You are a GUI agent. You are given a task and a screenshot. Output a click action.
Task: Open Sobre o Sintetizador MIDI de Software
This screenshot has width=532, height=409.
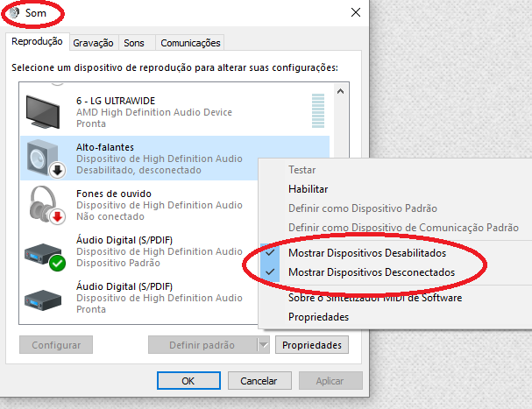pyautogui.click(x=375, y=298)
